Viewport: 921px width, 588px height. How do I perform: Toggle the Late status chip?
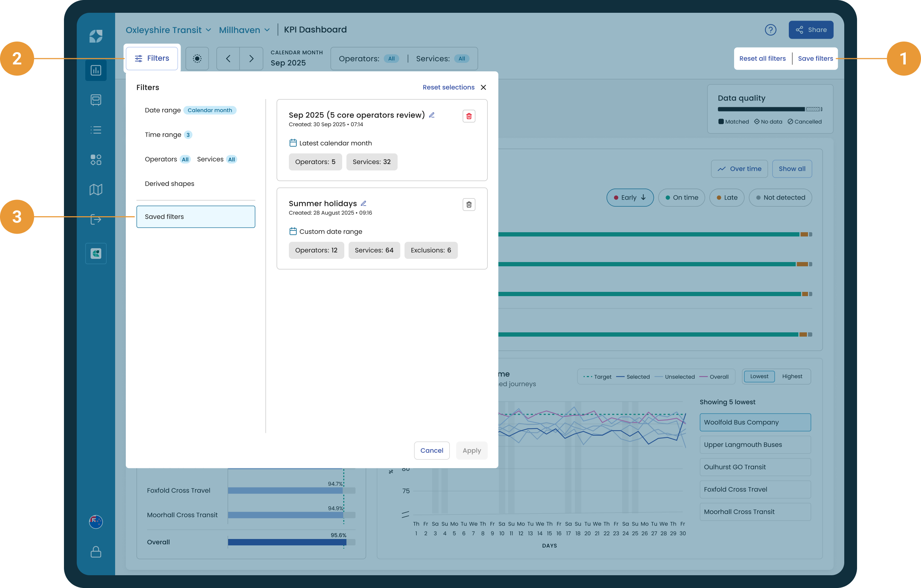tap(726, 197)
